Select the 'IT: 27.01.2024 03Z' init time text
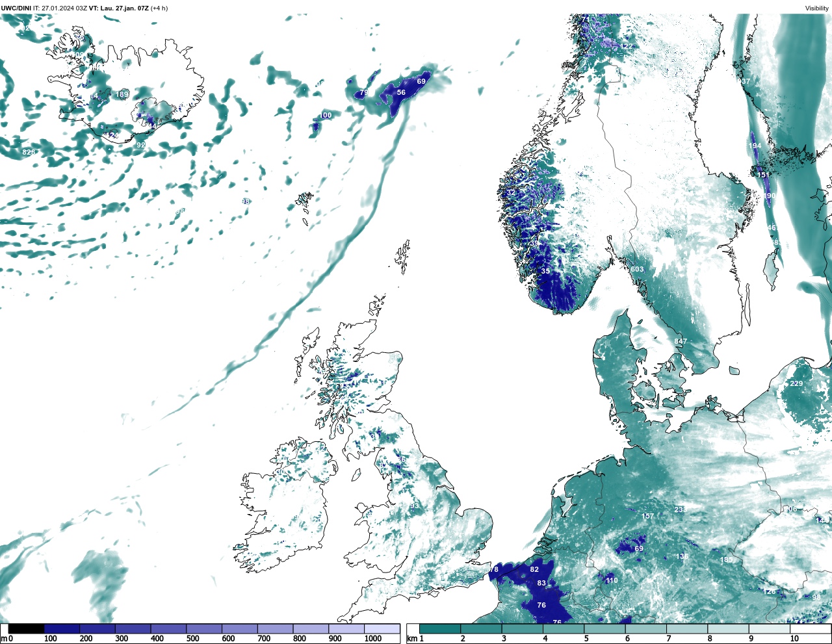Screen dimensions: 832x644 (x=60, y=8)
